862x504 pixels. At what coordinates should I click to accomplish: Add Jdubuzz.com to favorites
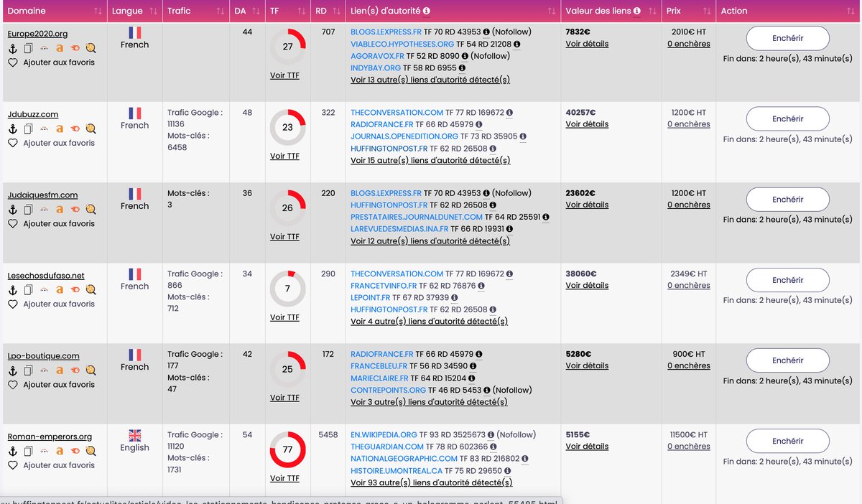51,143
